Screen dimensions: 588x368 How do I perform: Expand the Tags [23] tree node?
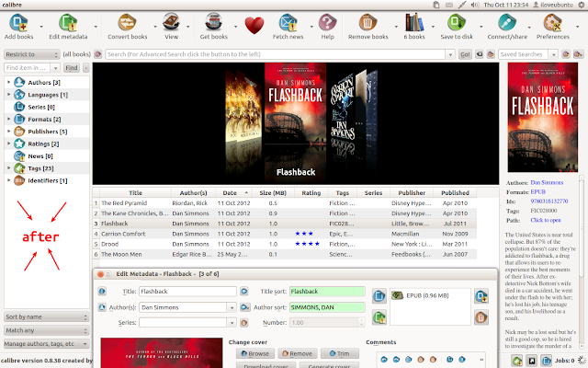click(x=8, y=168)
